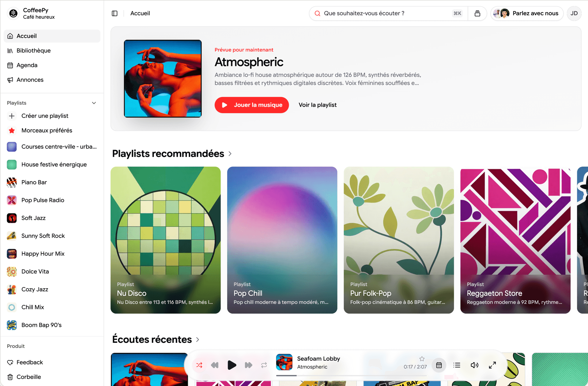The width and height of the screenshot is (588, 386).
Task: Skip to next track
Action: [x=248, y=365]
